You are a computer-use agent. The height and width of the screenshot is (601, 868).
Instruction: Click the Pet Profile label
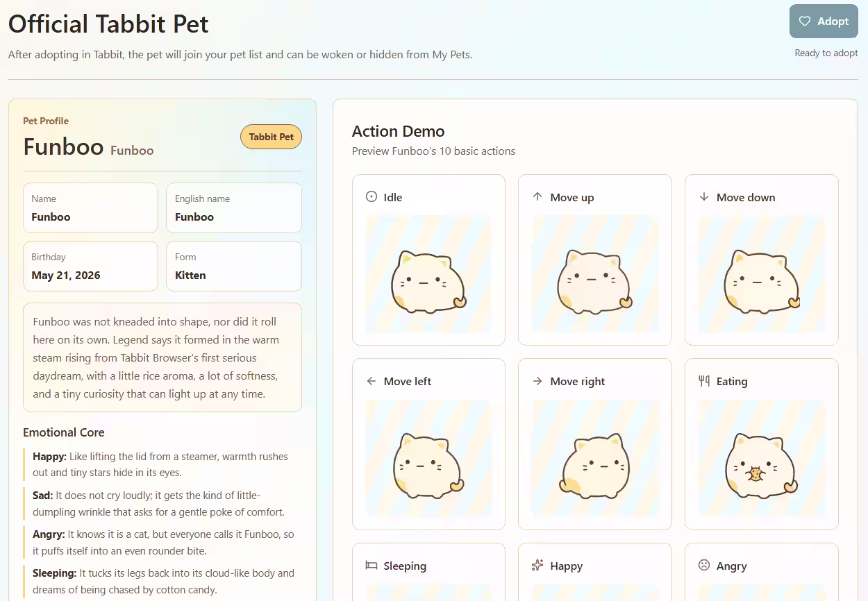46,121
